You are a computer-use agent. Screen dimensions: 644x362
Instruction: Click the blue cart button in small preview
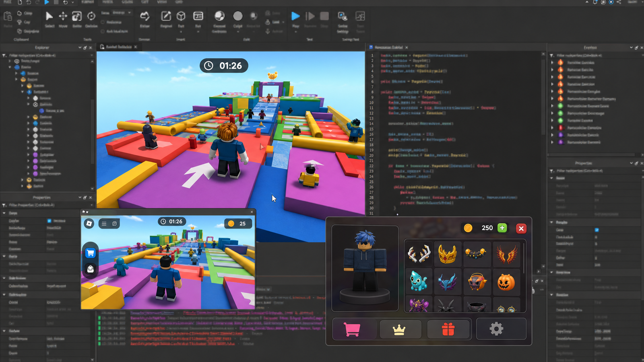[x=91, y=253]
